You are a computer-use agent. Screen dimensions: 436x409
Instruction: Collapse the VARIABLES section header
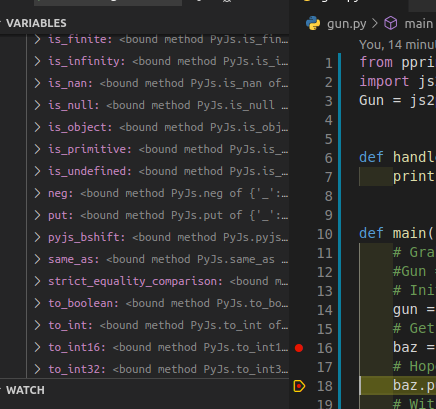36,23
